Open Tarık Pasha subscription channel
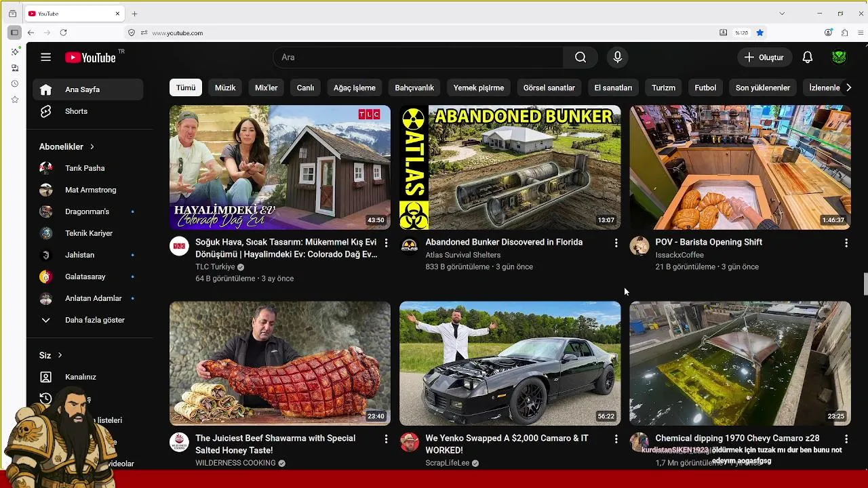Image resolution: width=868 pixels, height=488 pixels. coord(88,168)
